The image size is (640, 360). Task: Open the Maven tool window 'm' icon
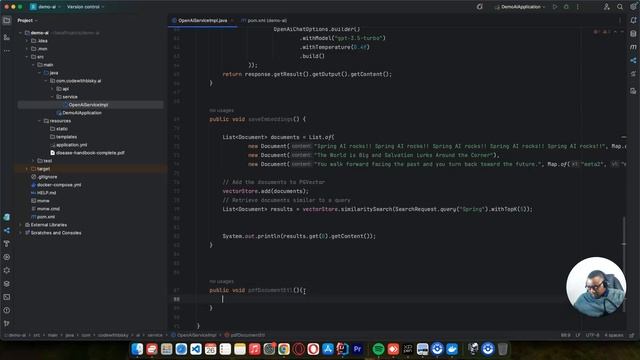[633, 47]
